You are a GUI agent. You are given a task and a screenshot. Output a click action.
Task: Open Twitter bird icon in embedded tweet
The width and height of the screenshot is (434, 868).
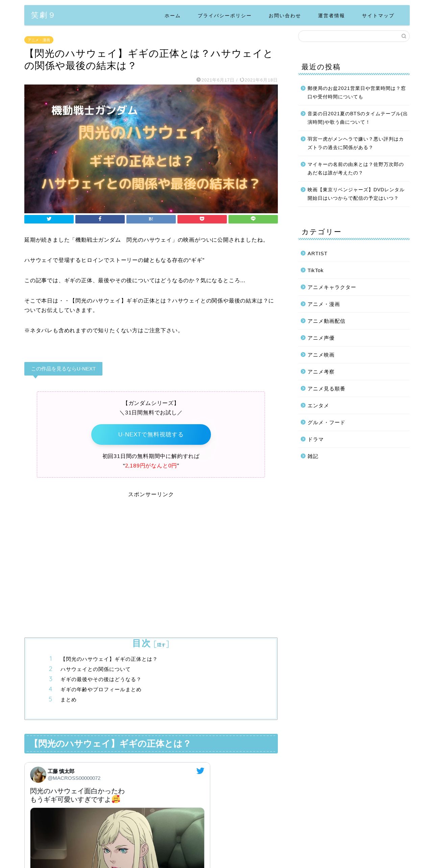coord(200,771)
